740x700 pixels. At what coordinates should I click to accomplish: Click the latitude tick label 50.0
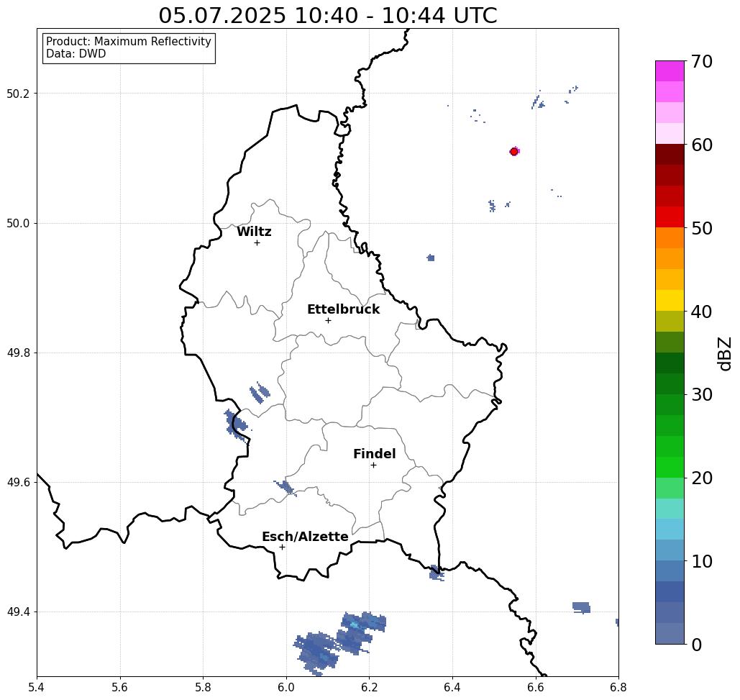[18, 223]
